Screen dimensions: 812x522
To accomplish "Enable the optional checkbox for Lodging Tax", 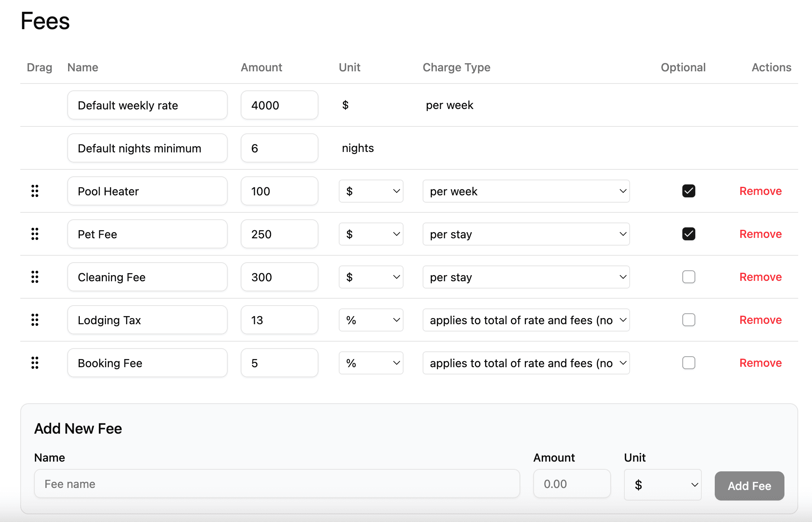I will tap(688, 320).
